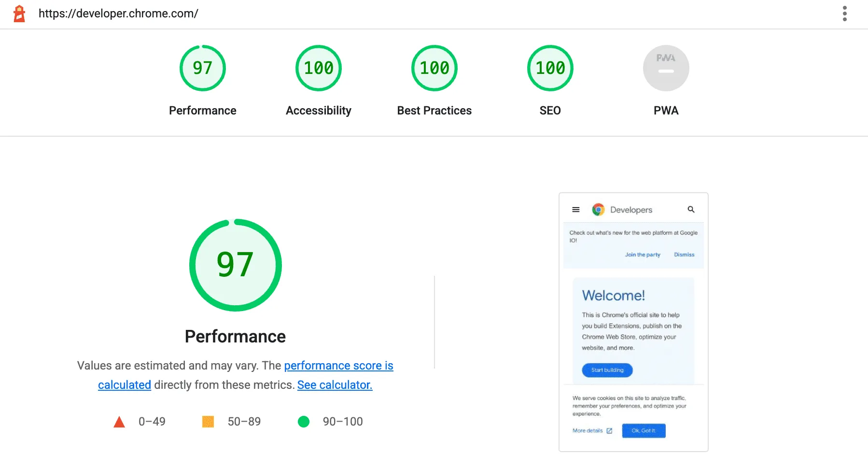
Task: Click the page URL text in header
Action: click(118, 14)
